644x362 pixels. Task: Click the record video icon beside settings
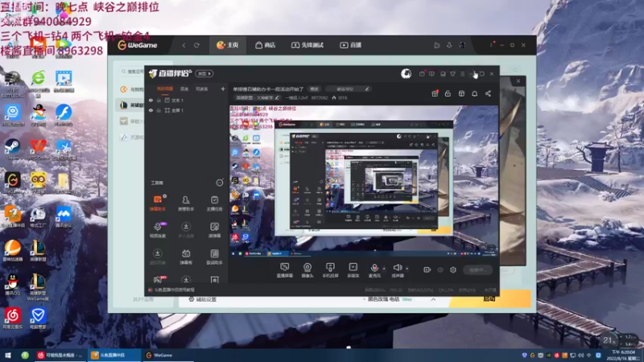427,269
